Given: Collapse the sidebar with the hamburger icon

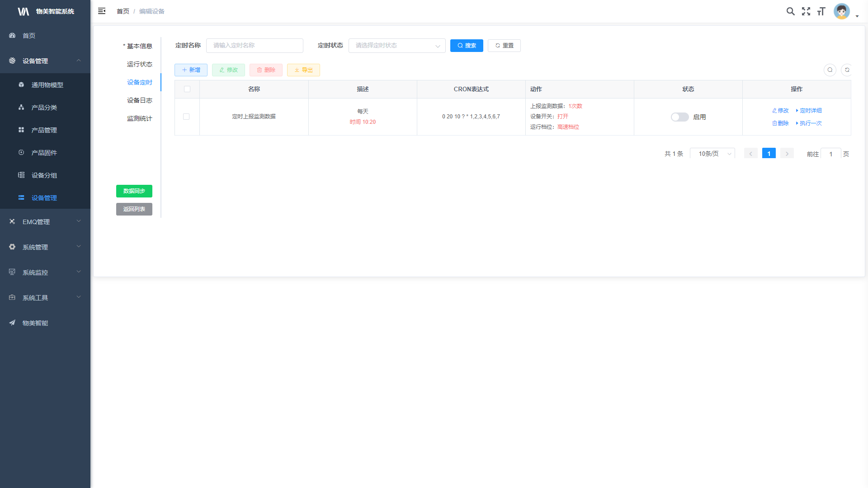Looking at the screenshot, I should click(x=102, y=11).
